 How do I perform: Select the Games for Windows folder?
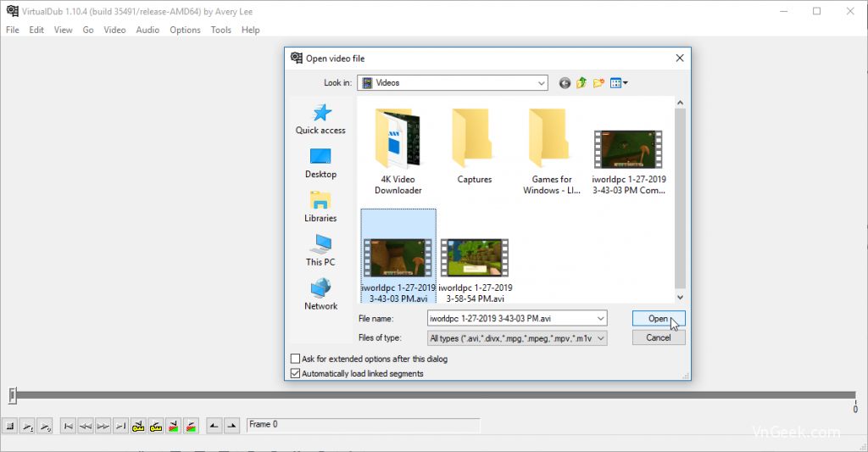pyautogui.click(x=551, y=151)
